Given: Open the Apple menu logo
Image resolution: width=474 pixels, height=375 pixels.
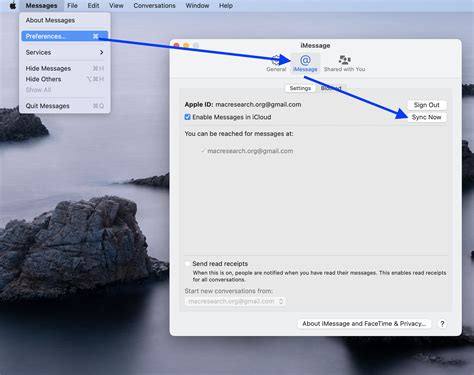Looking at the screenshot, I should pyautogui.click(x=13, y=5).
